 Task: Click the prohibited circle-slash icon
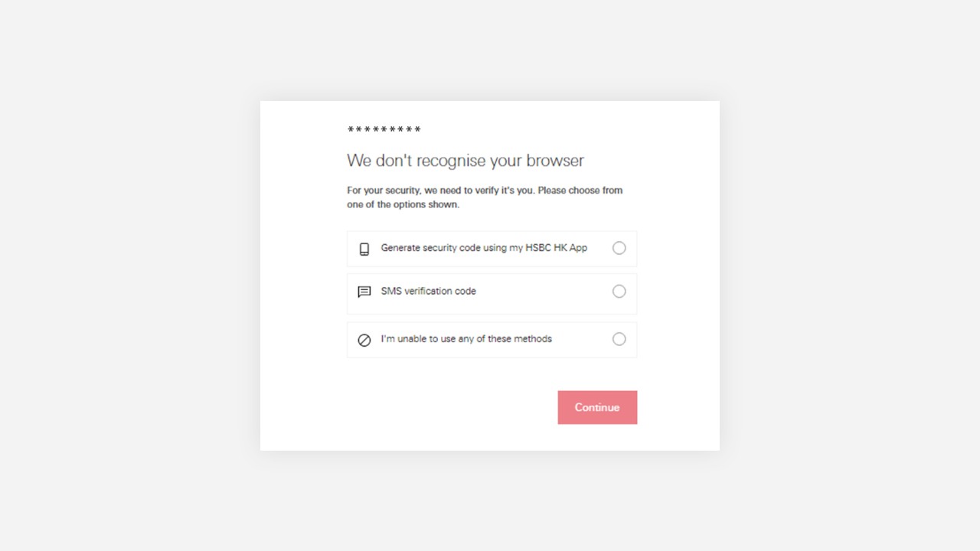coord(364,340)
